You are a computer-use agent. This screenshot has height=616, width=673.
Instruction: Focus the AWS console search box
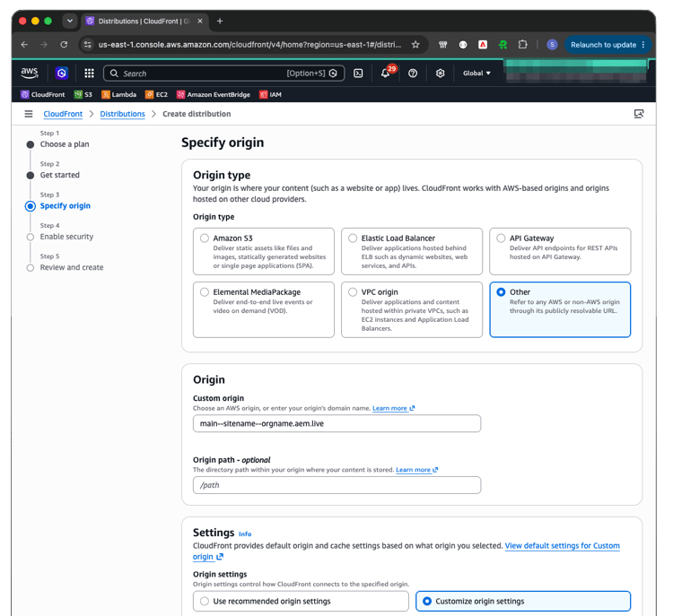point(223,74)
